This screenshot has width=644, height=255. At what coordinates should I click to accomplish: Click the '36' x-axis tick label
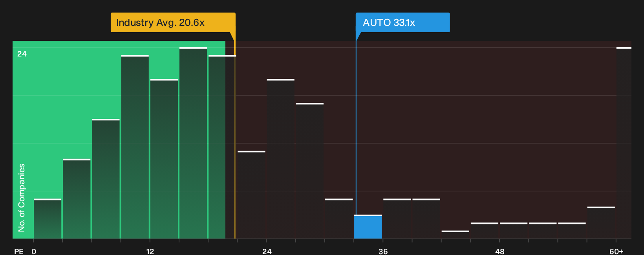point(383,251)
